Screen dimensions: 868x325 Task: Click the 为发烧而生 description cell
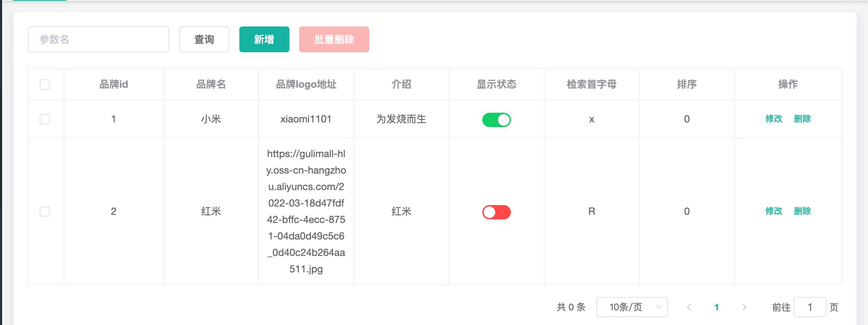401,119
